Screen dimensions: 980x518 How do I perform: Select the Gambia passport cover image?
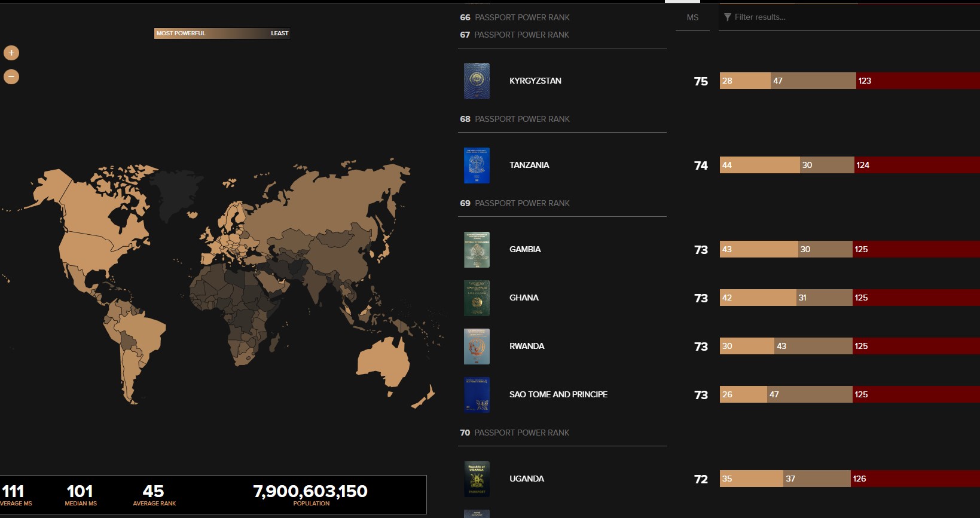(477, 250)
